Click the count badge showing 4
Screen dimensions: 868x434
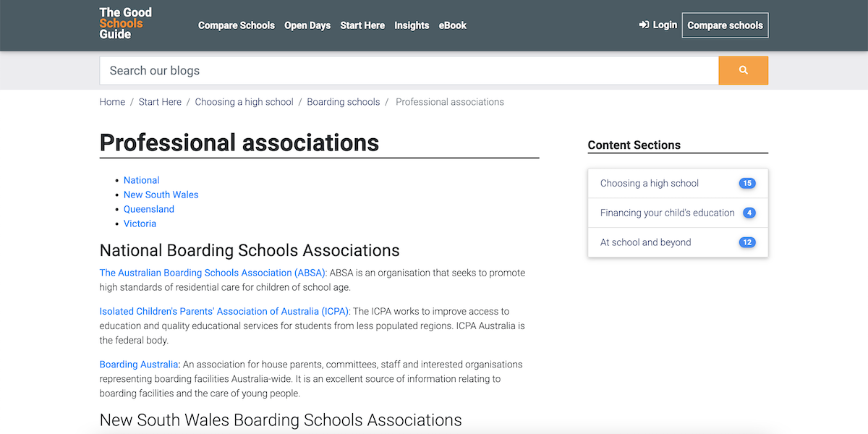(x=748, y=213)
